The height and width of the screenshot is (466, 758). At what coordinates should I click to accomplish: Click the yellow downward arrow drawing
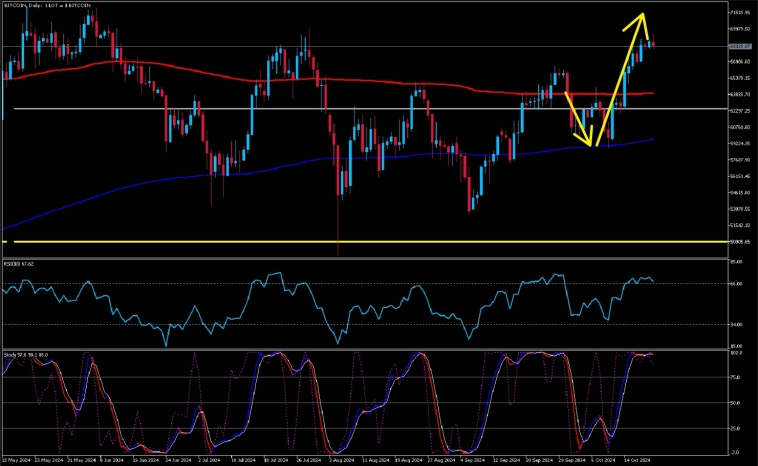click(x=582, y=122)
